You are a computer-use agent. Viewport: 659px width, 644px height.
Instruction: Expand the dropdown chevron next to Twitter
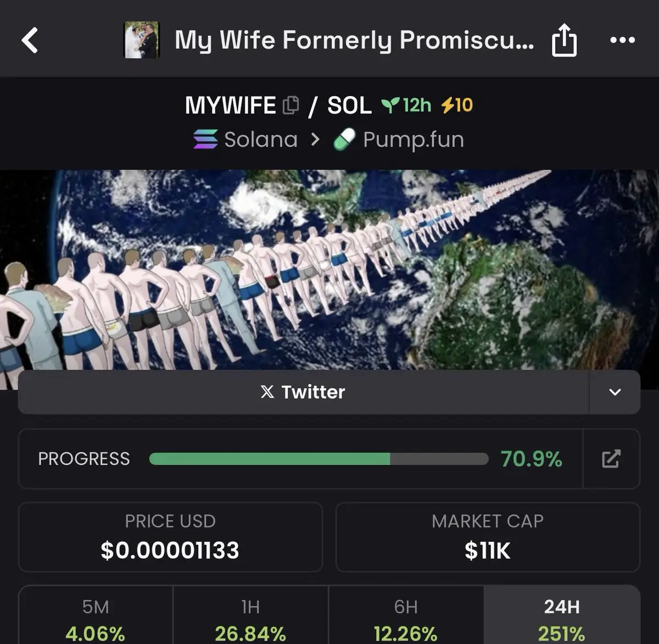(x=615, y=392)
